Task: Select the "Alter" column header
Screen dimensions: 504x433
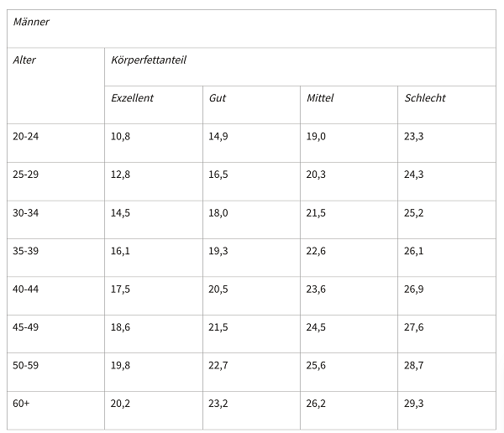Action: tap(25, 60)
